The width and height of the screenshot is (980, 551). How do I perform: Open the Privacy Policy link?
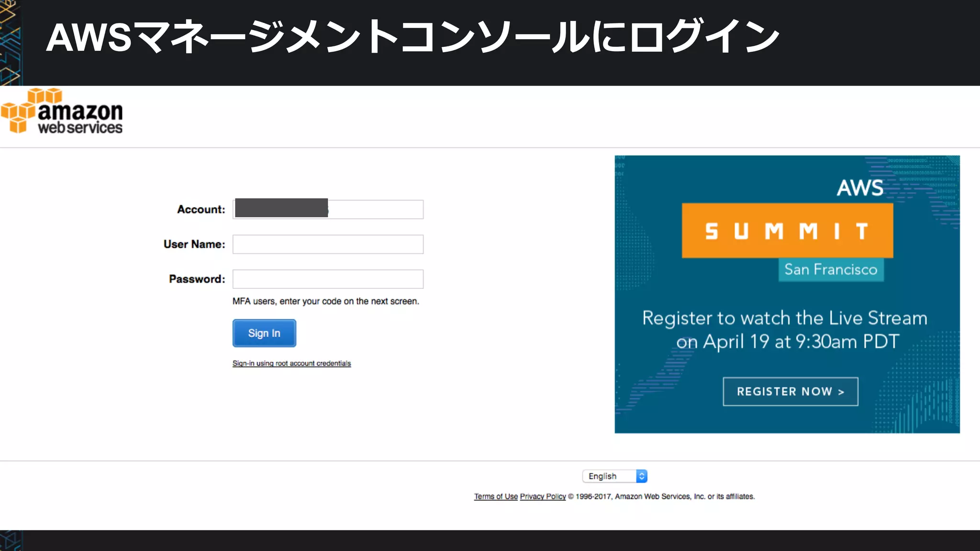pos(543,496)
